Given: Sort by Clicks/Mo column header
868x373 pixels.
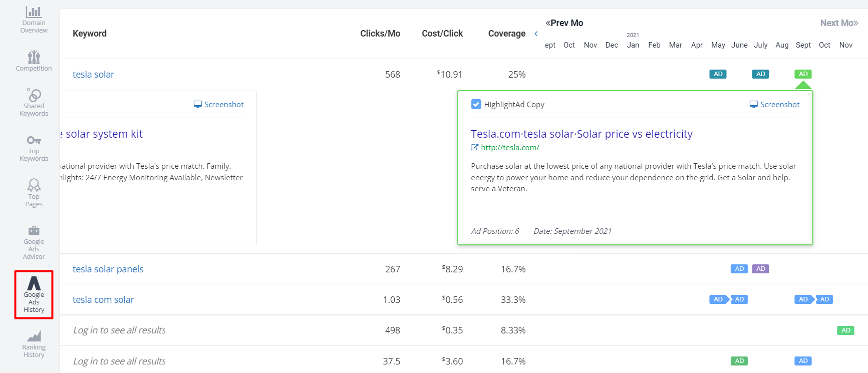Looking at the screenshot, I should 380,34.
